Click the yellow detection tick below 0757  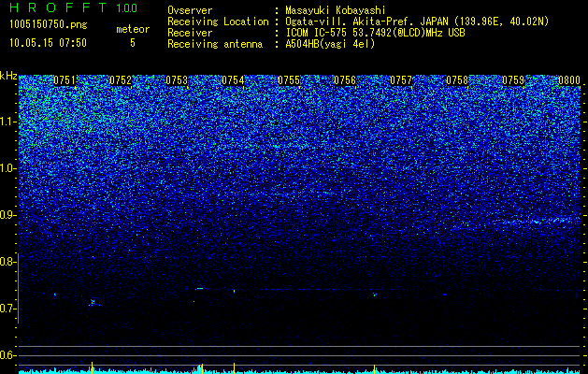374,368
